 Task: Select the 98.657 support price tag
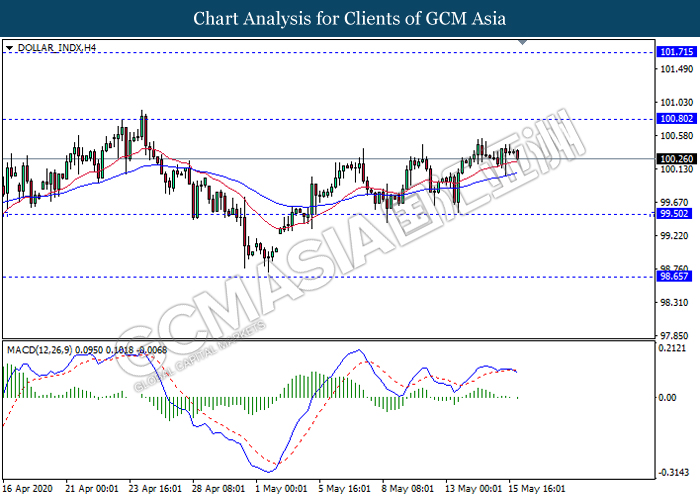click(673, 276)
